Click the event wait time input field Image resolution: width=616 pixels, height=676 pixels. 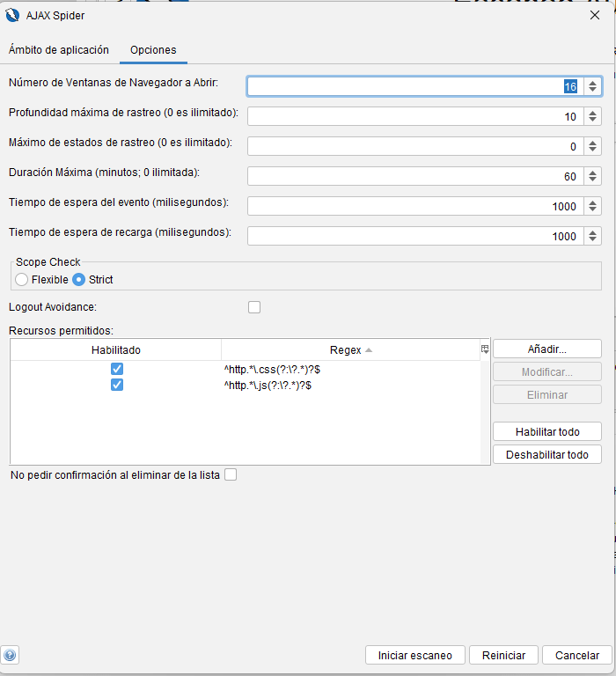point(414,206)
